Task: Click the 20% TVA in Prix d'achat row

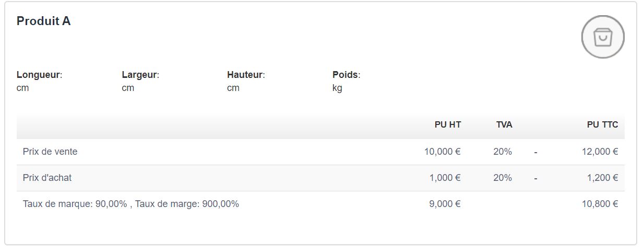Action: pyautogui.click(x=503, y=178)
